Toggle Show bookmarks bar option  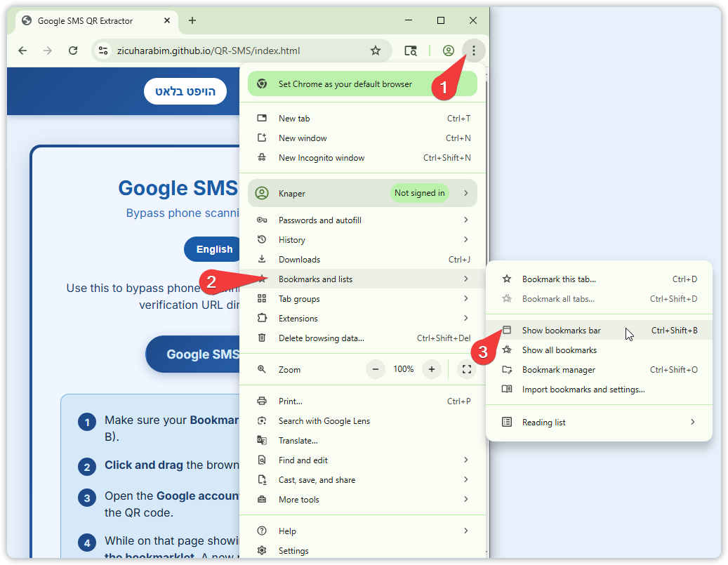tap(562, 331)
